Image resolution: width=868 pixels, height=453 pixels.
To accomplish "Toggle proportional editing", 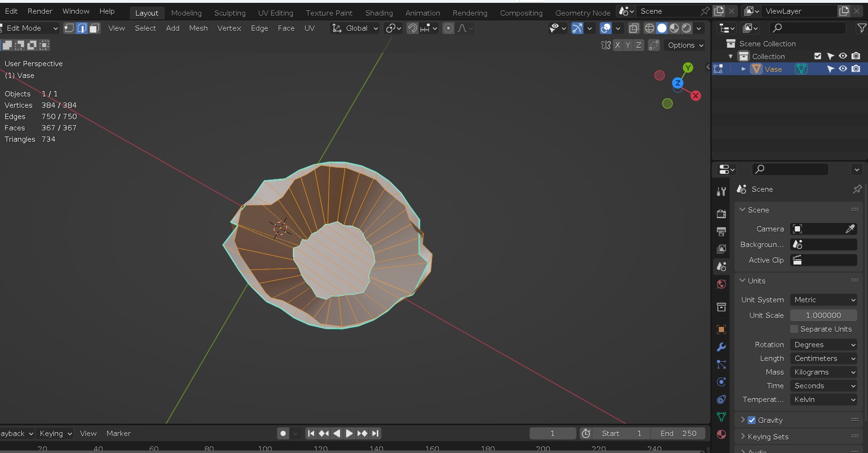I will [449, 28].
